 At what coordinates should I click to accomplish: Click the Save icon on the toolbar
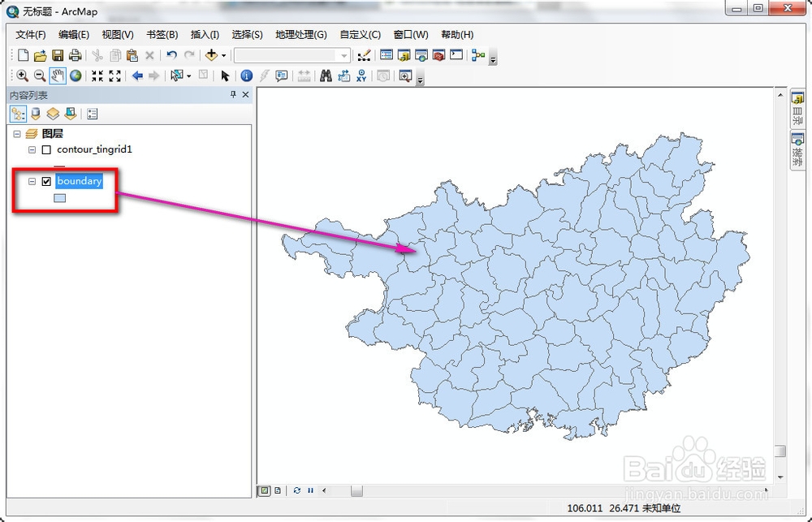[x=57, y=54]
